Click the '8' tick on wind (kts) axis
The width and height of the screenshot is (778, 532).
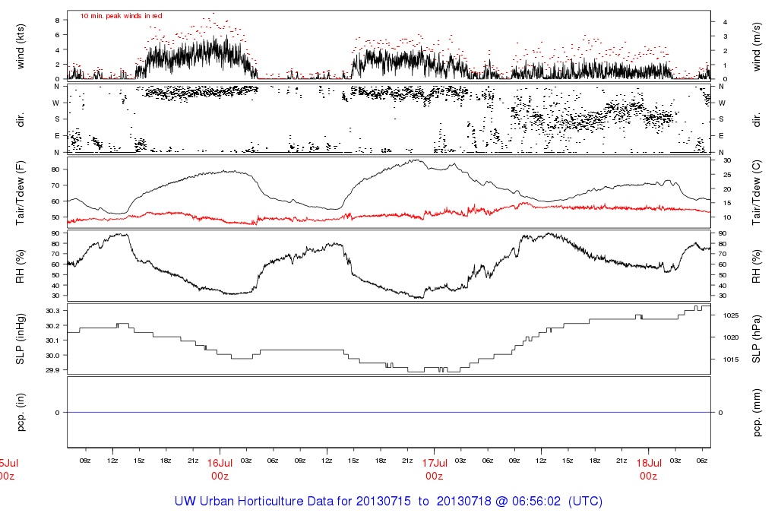(58, 21)
